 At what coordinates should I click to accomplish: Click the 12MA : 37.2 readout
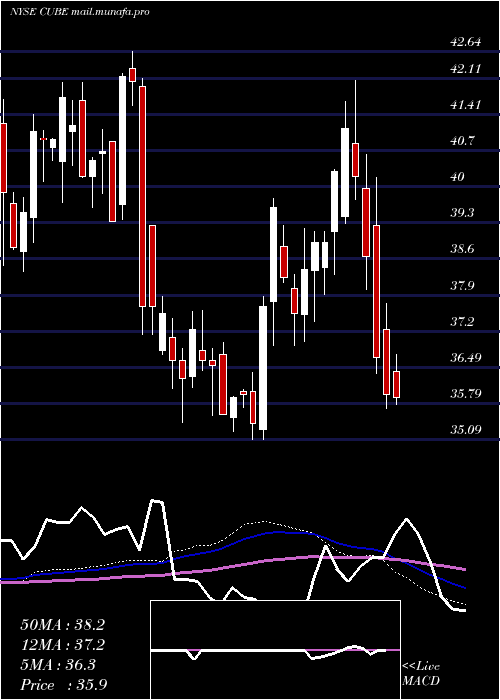pos(62,645)
